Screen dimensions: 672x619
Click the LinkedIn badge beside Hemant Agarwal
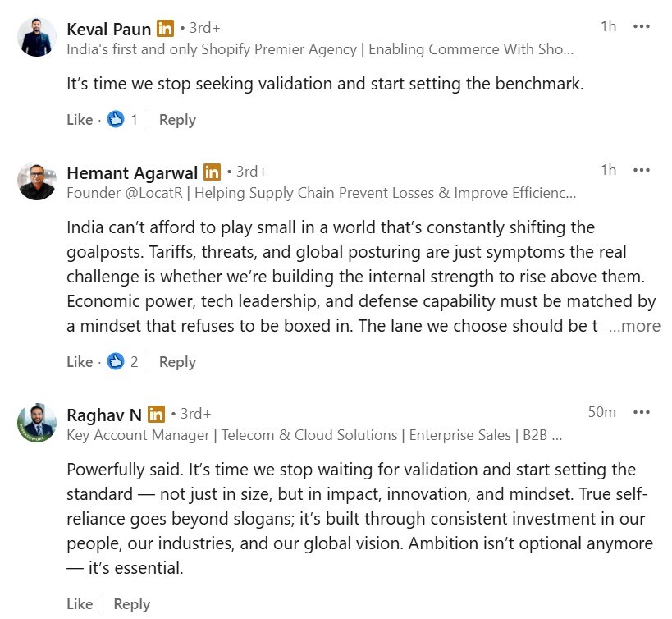point(212,172)
